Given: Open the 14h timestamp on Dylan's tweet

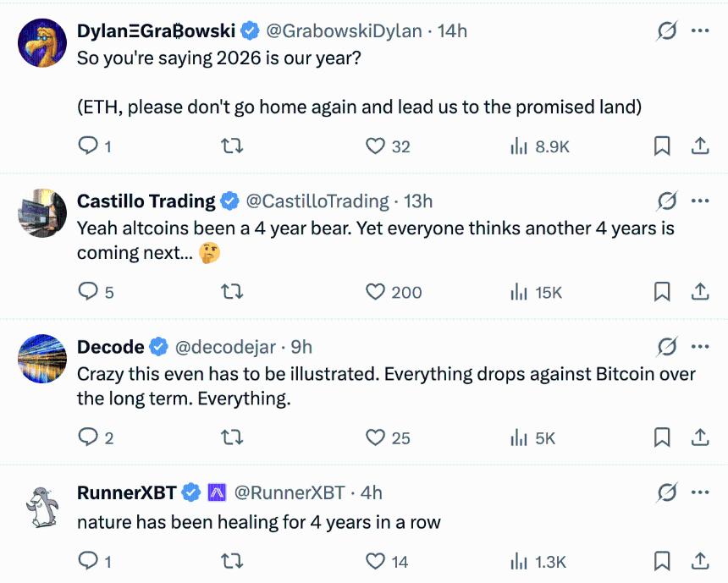Looking at the screenshot, I should 453,31.
